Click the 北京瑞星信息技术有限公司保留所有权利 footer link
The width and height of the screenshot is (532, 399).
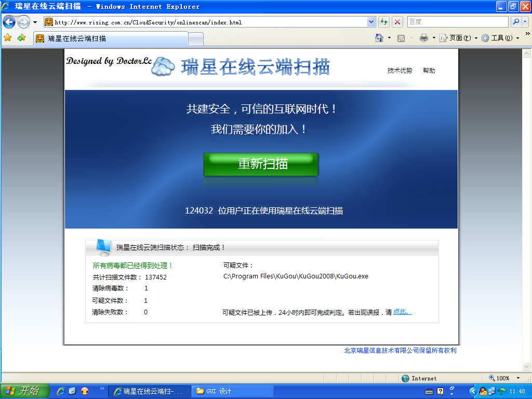(x=400, y=351)
